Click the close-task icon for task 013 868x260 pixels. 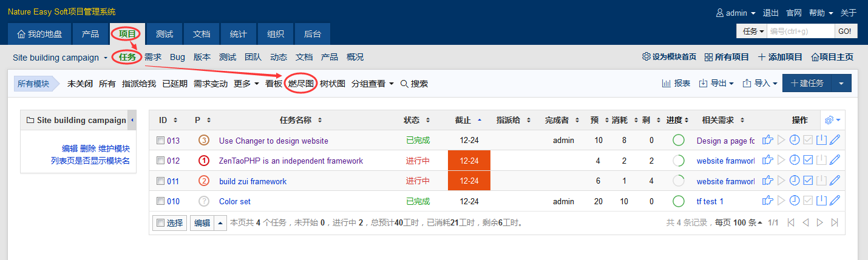pos(821,141)
